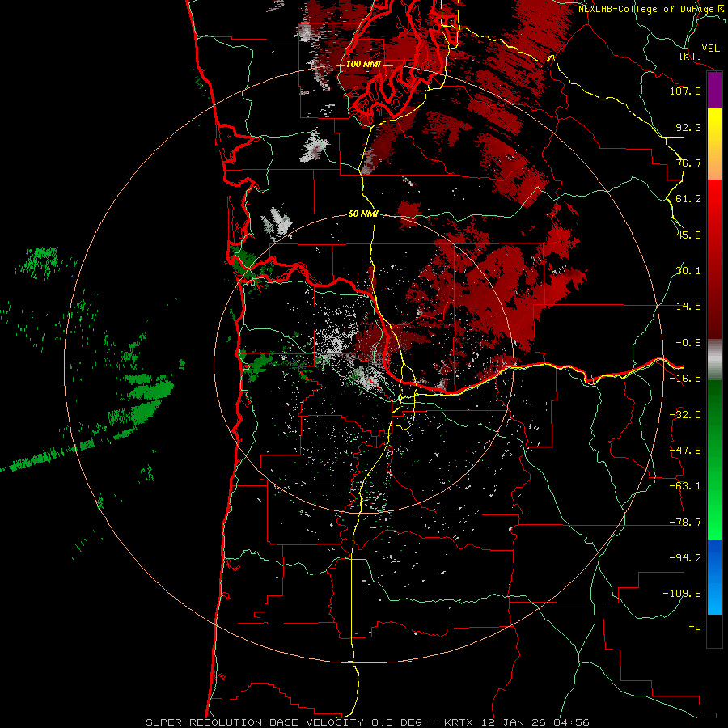Click the 107.8 legend value
The height and width of the screenshot is (728, 728).
coord(685,91)
